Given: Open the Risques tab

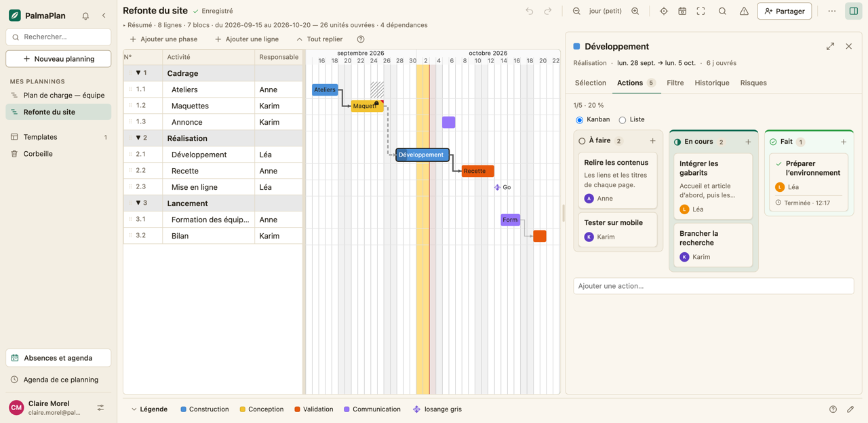Looking at the screenshot, I should [x=753, y=83].
